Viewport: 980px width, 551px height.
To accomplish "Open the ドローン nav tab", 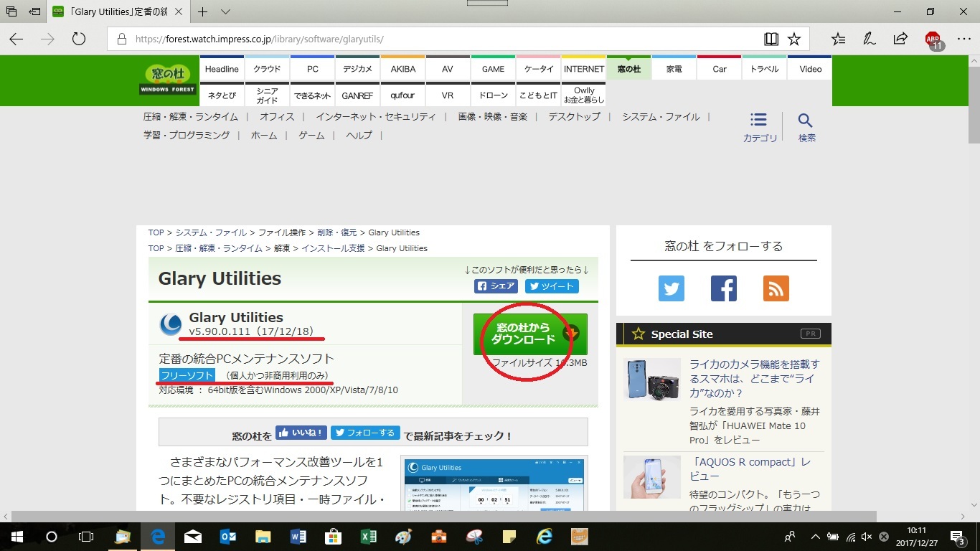I will point(493,95).
